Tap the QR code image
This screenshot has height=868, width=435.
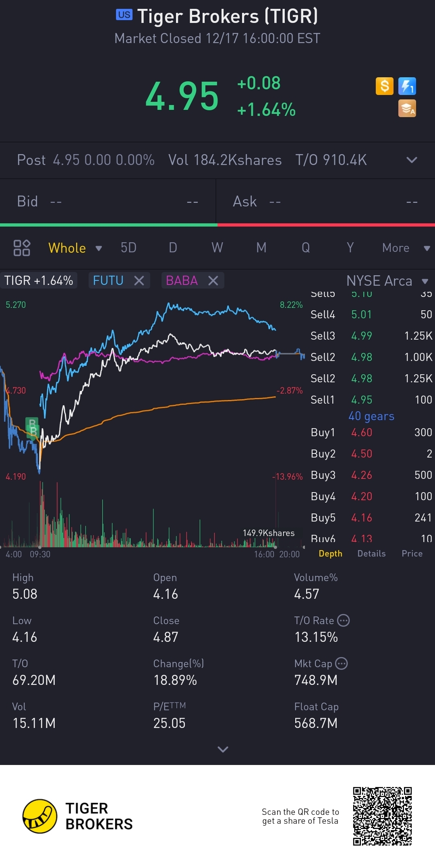pyautogui.click(x=382, y=816)
